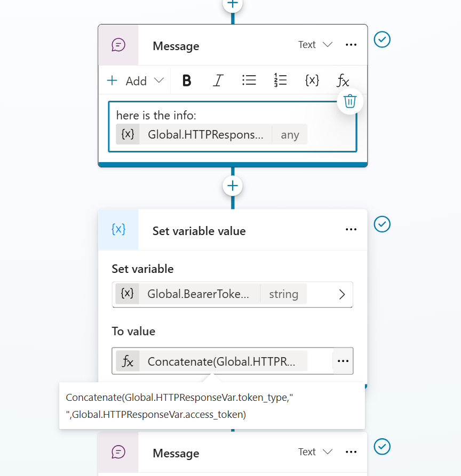
Task: Add a node between Message and Set variable value
Action: [x=232, y=185]
